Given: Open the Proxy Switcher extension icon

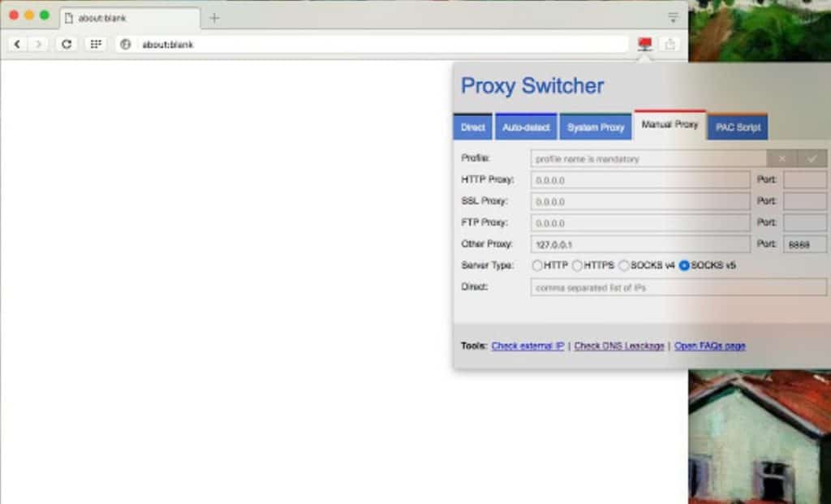Looking at the screenshot, I should pyautogui.click(x=644, y=45).
